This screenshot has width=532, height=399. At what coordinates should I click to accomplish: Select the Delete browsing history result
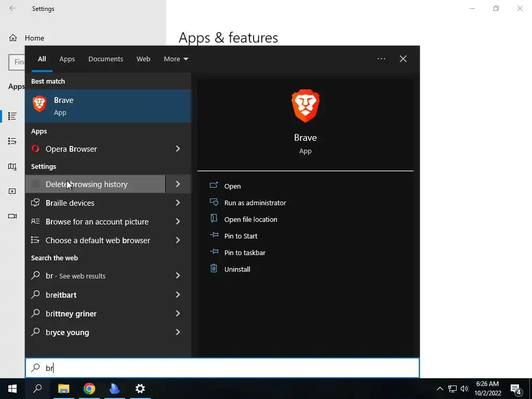coord(96,184)
